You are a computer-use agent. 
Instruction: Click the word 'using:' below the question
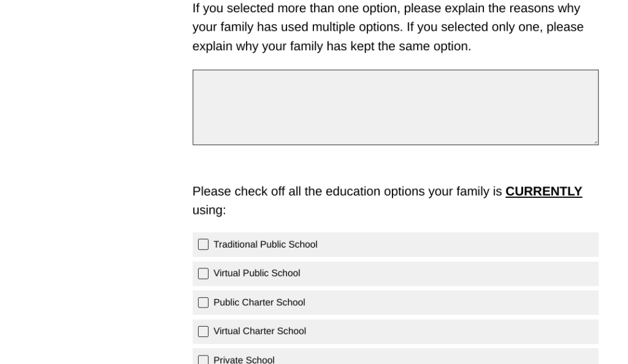pyautogui.click(x=209, y=211)
